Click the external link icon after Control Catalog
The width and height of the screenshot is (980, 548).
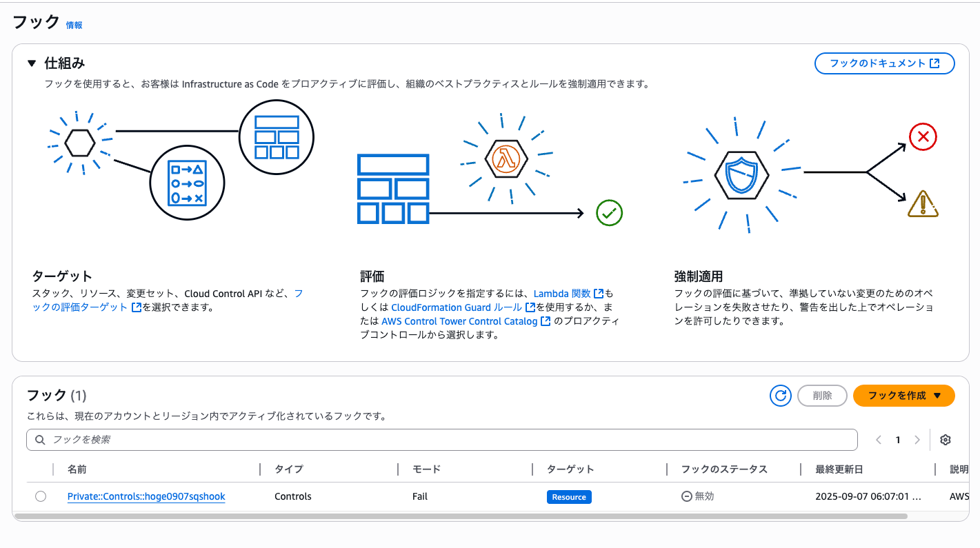[x=546, y=321]
